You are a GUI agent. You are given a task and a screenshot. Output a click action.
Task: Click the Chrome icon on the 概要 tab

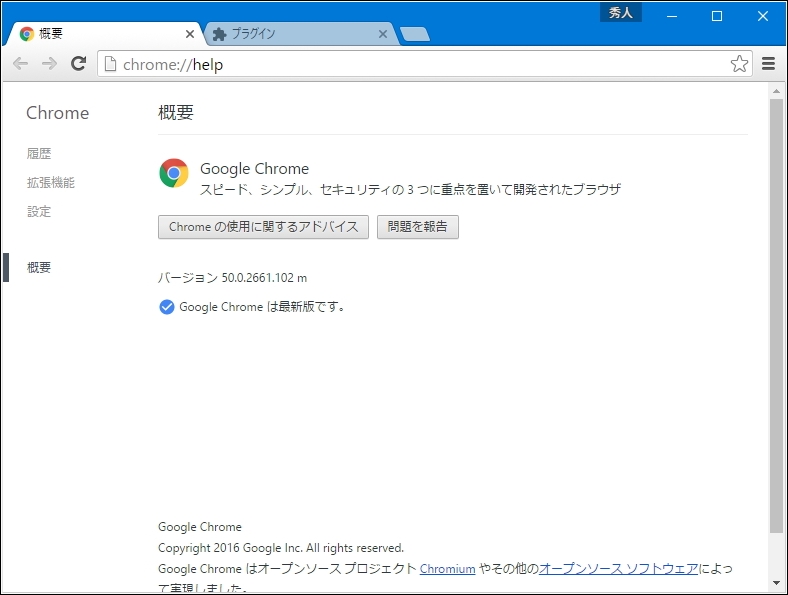(27, 34)
